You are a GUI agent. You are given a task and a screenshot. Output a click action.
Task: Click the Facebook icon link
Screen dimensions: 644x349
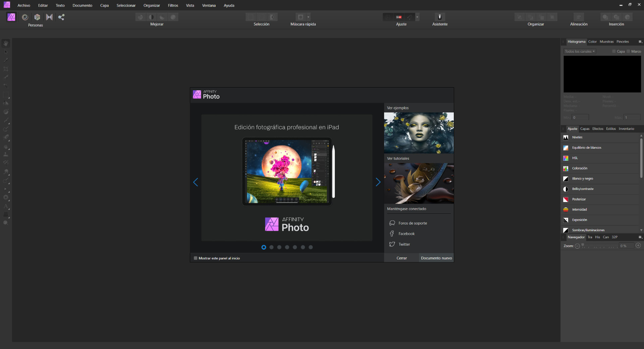pyautogui.click(x=392, y=234)
